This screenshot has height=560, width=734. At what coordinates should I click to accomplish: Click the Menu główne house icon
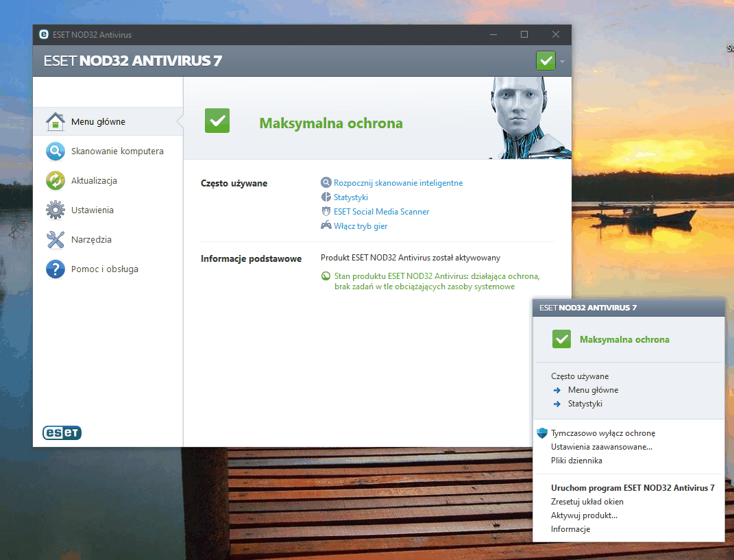(56, 121)
